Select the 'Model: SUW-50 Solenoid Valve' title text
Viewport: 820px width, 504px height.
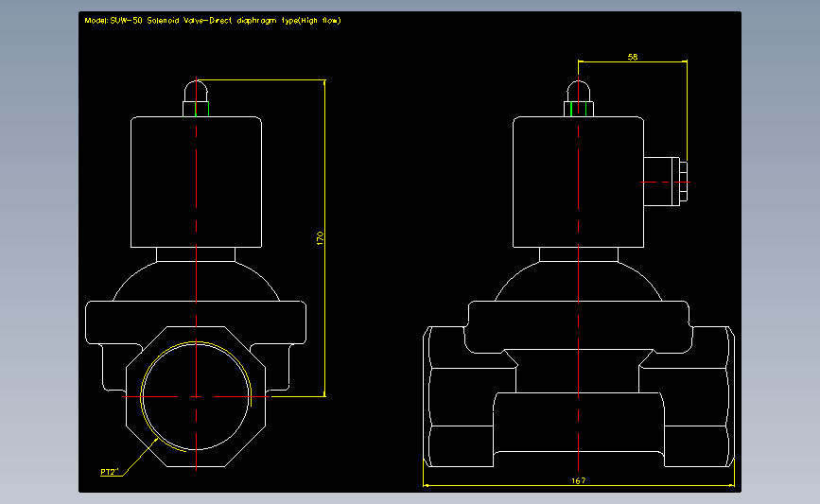212,21
